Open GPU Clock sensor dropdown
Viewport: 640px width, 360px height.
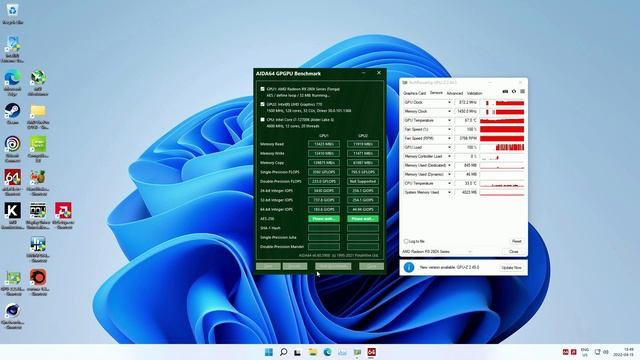pyautogui.click(x=449, y=102)
